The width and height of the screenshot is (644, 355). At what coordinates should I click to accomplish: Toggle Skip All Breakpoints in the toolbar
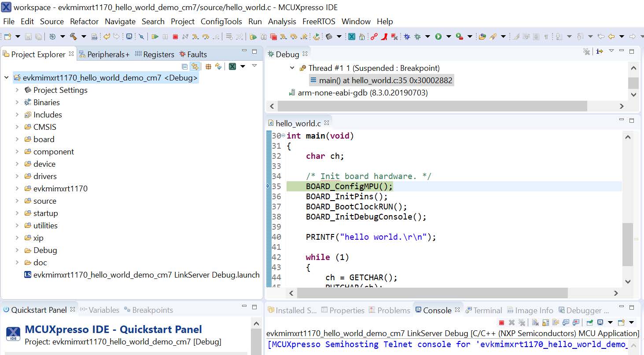(141, 37)
